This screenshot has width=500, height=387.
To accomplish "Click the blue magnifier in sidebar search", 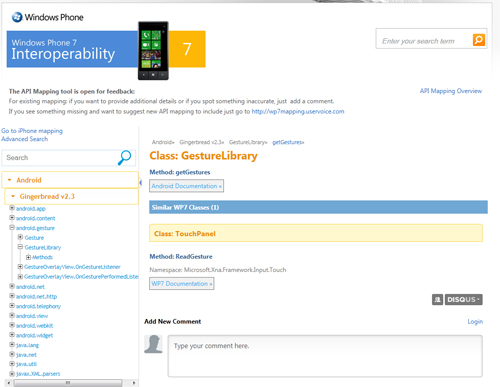I will click(x=125, y=157).
